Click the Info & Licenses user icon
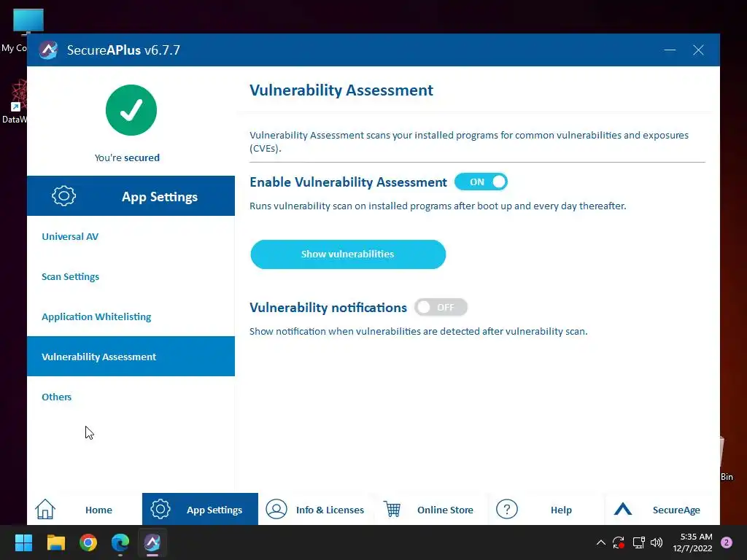 (276, 509)
